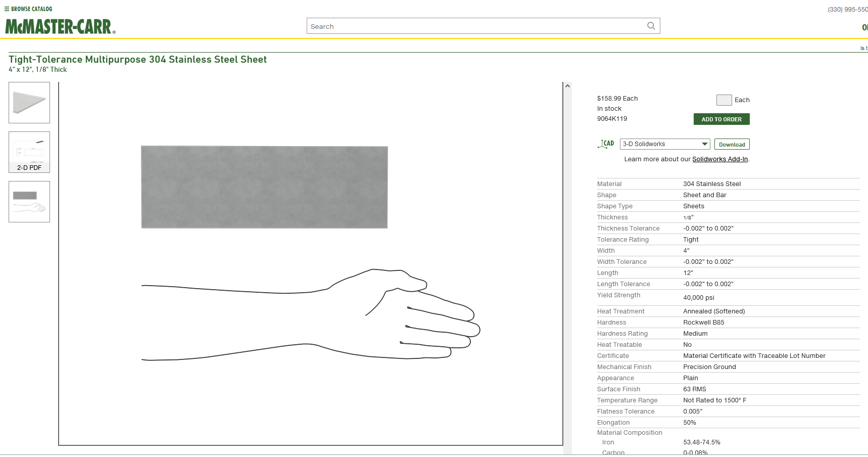Click the part number 9064K119

(x=612, y=119)
